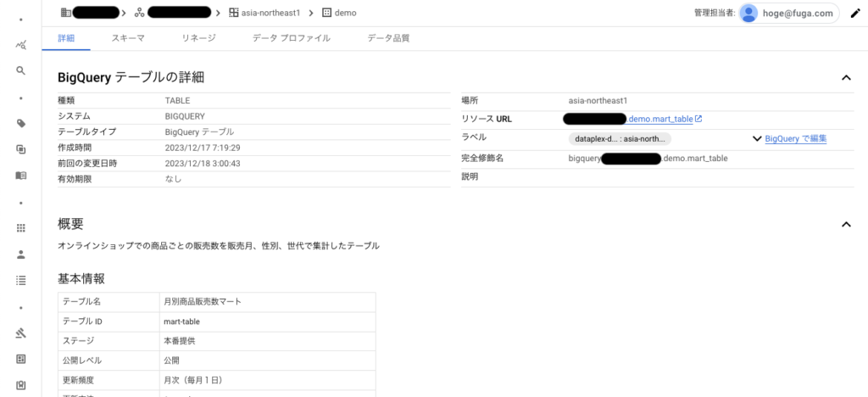
Task: Open the search icon in left sidebar
Action: click(21, 70)
